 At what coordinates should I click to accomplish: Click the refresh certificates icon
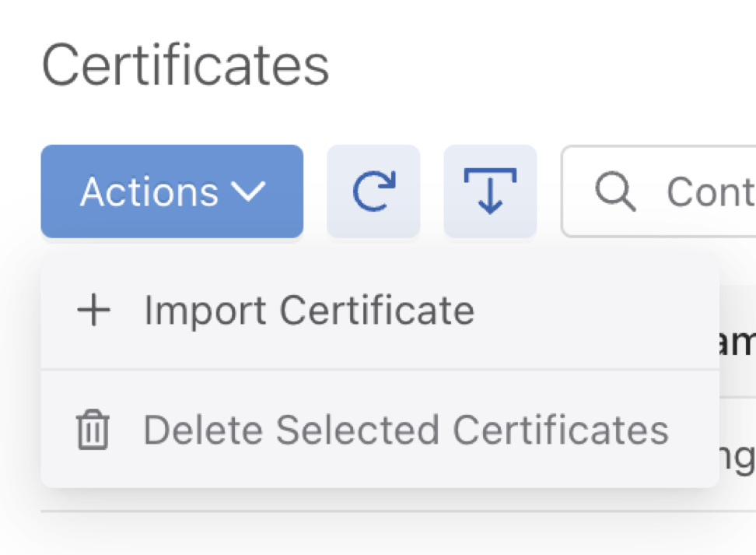click(373, 191)
